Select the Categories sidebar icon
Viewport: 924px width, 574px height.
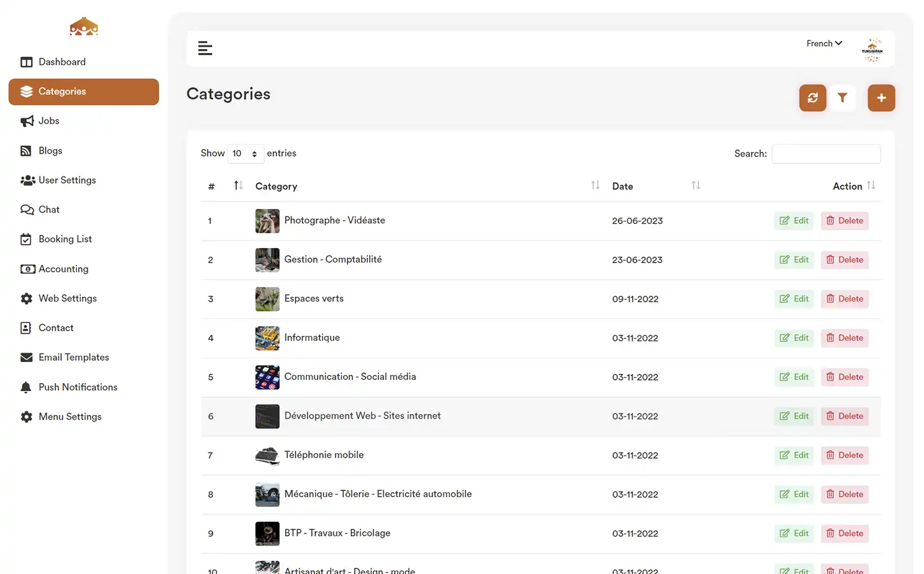(x=27, y=91)
